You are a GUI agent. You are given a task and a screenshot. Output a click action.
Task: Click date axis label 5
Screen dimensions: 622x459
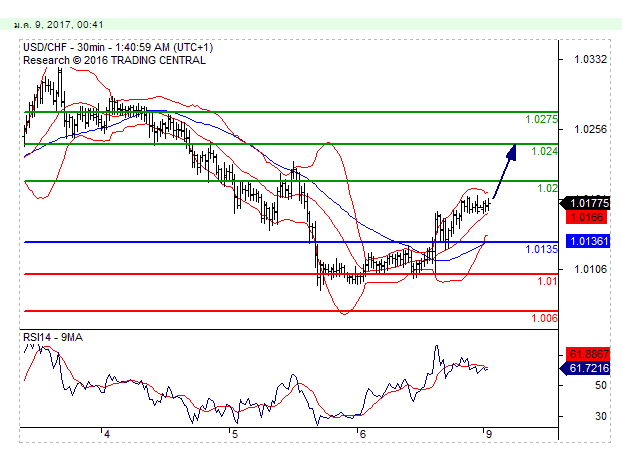click(234, 434)
